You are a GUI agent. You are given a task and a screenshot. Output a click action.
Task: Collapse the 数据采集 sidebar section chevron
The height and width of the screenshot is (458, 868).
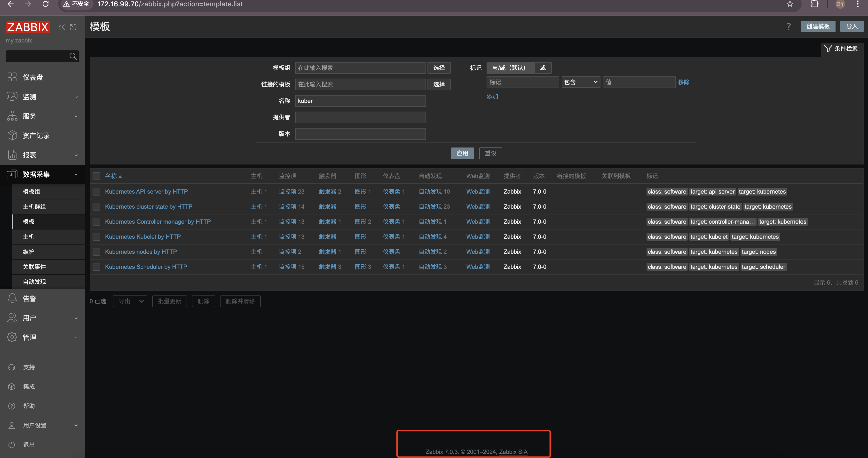tap(76, 175)
